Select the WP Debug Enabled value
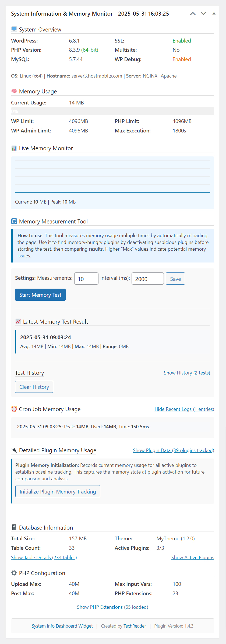Image resolution: width=226 pixels, height=644 pixels. [x=182, y=59]
